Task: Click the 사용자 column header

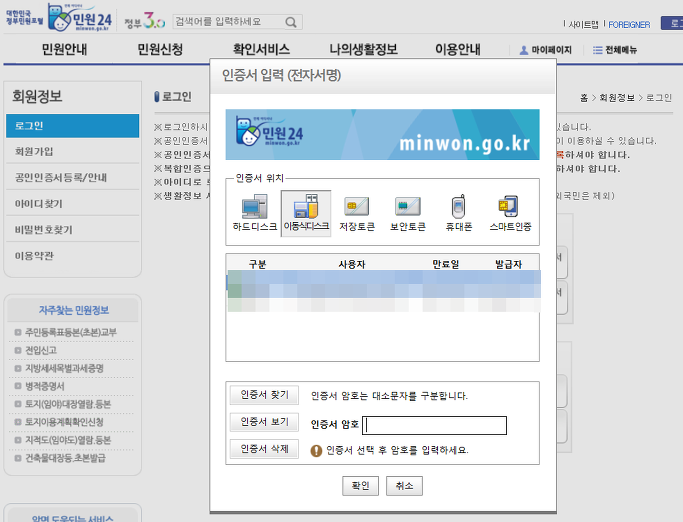Action: [x=352, y=264]
